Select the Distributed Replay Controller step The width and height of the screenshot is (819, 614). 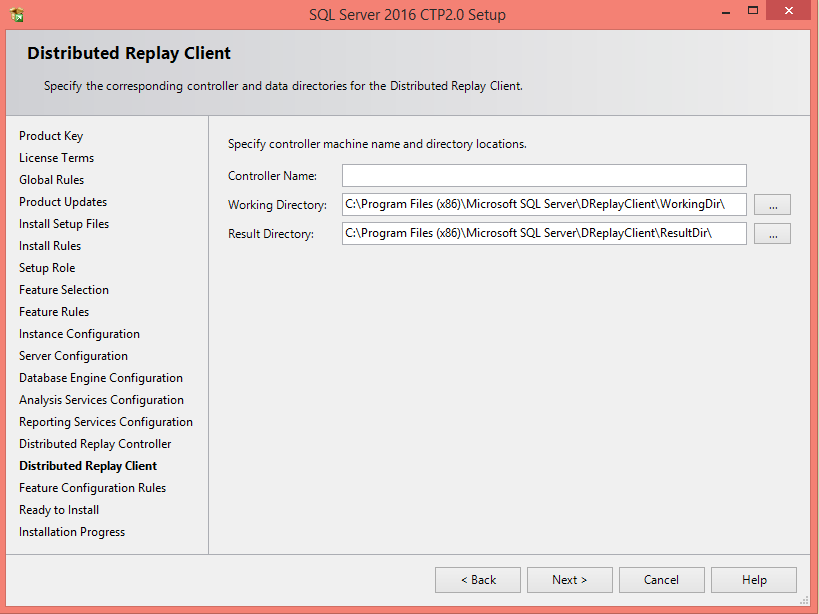pos(95,444)
